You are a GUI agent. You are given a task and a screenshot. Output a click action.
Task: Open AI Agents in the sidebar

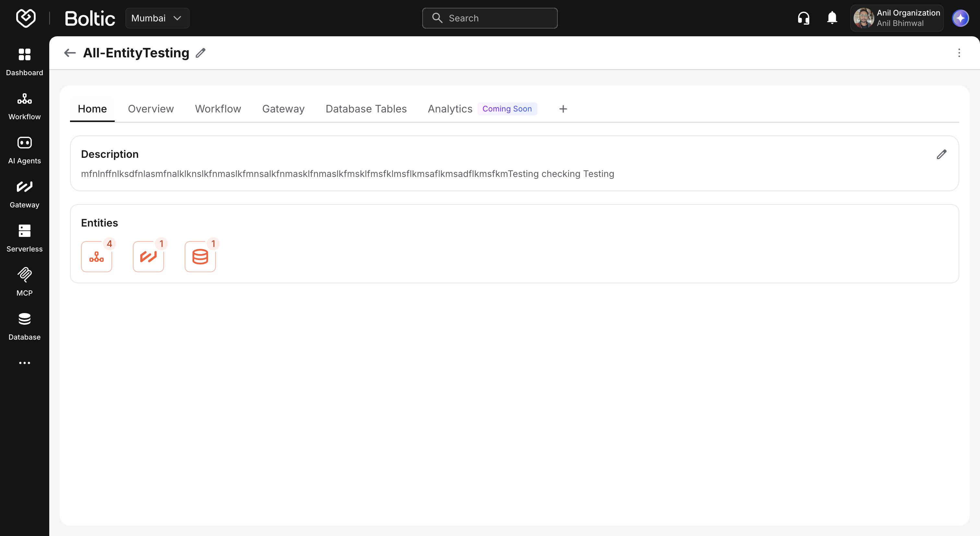pos(24,150)
